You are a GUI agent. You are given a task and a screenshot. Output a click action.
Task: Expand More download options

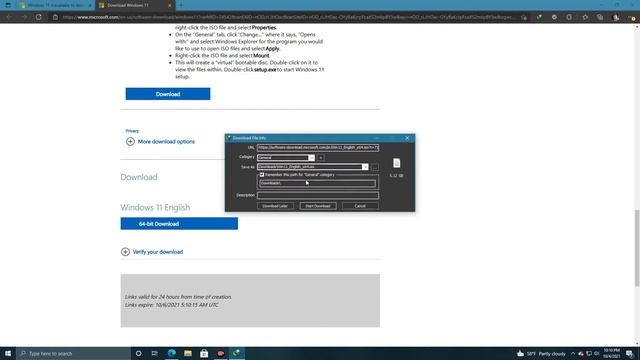(x=160, y=142)
